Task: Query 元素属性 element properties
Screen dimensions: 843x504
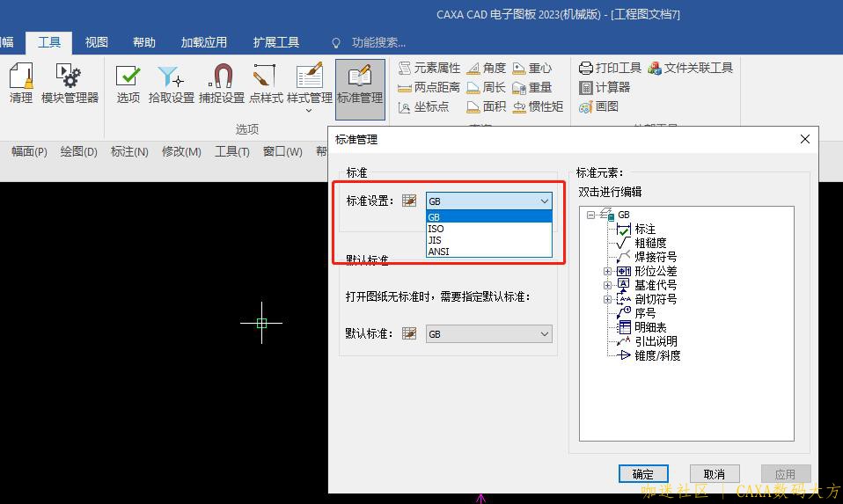Action: click(x=429, y=68)
